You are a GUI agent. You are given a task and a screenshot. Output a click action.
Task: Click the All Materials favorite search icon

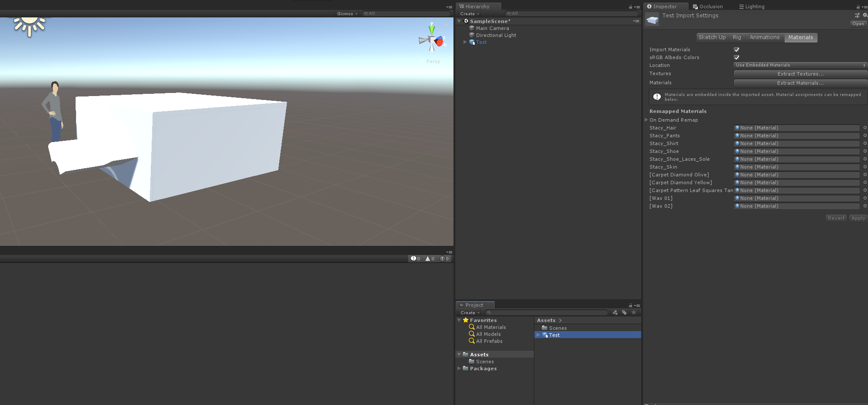pyautogui.click(x=472, y=327)
